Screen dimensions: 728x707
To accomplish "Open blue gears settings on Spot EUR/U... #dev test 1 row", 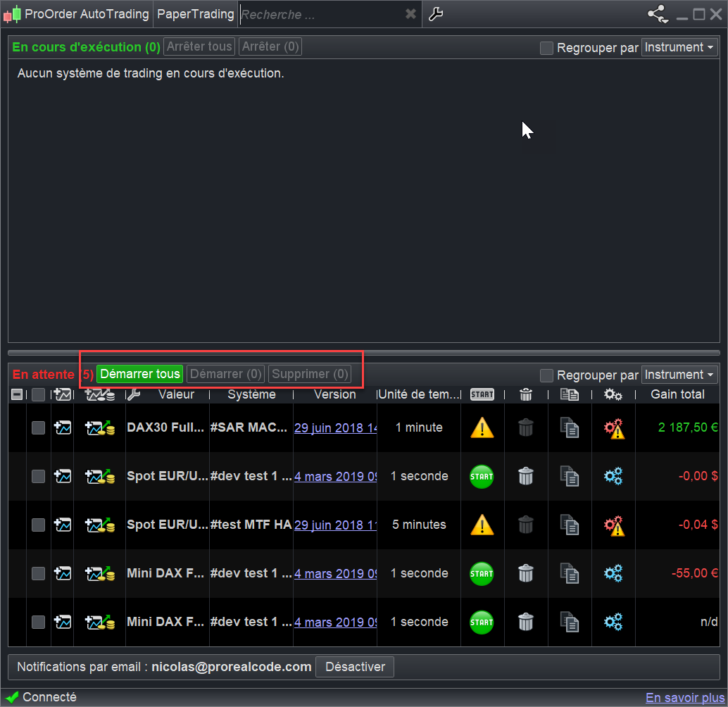I will [x=613, y=476].
